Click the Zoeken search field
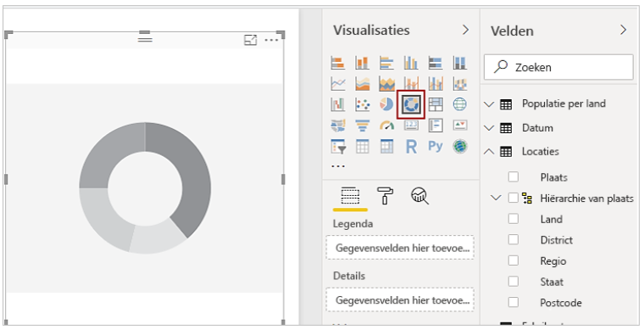The image size is (644, 330). (x=558, y=67)
